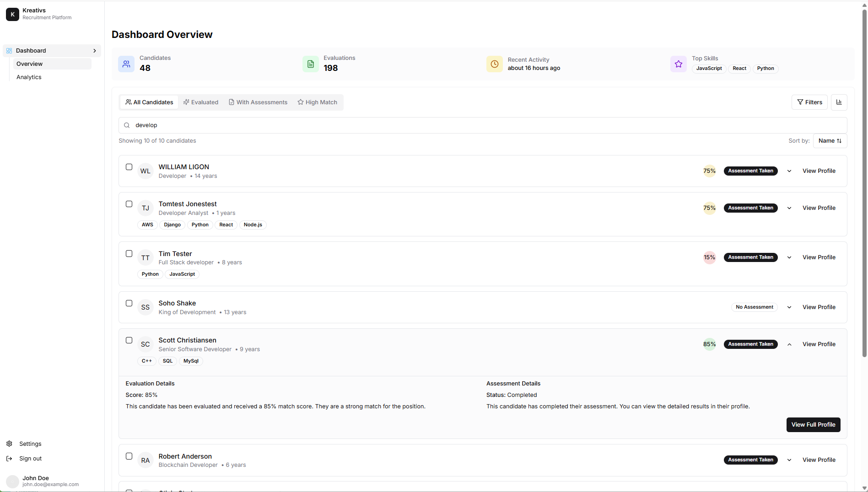Click the Python top skill tag
This screenshot has width=868, height=492.
pos(766,69)
